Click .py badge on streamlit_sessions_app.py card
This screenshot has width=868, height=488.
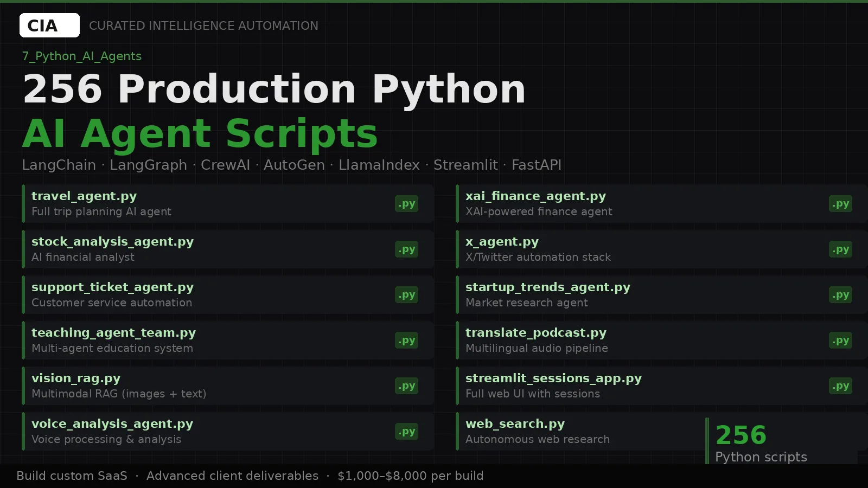click(x=840, y=386)
